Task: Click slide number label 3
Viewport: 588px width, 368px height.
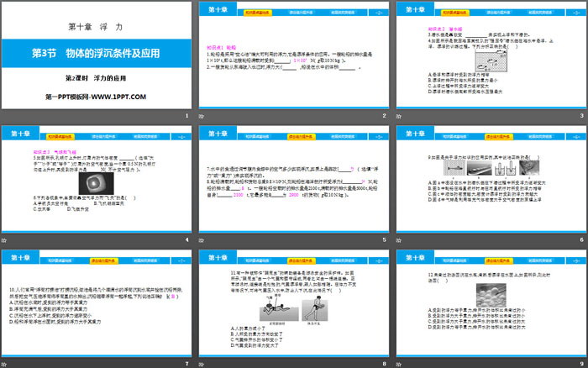Action: click(x=581, y=116)
